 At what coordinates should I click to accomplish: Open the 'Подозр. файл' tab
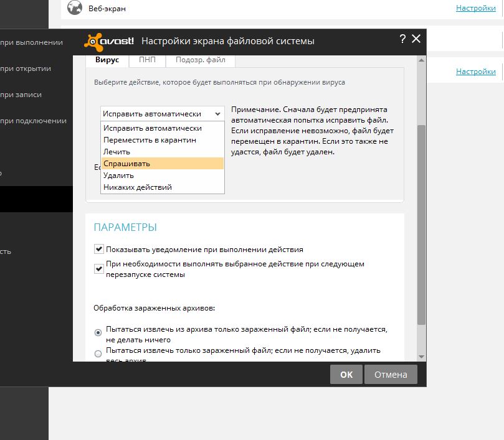[201, 60]
